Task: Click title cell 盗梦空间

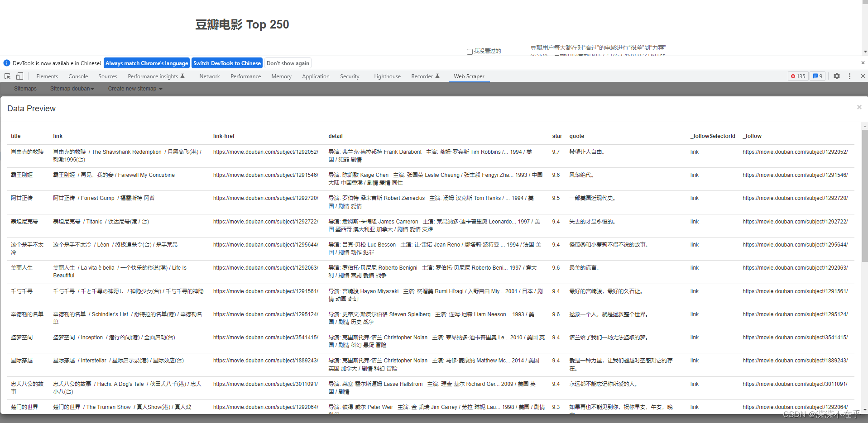Action: click(x=22, y=337)
